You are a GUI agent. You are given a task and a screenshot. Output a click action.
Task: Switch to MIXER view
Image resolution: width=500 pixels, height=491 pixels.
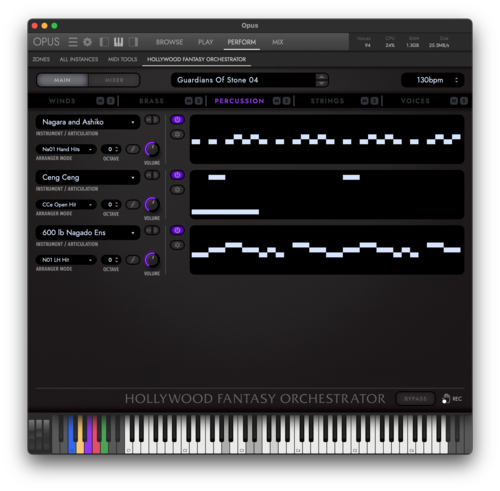[x=114, y=80]
